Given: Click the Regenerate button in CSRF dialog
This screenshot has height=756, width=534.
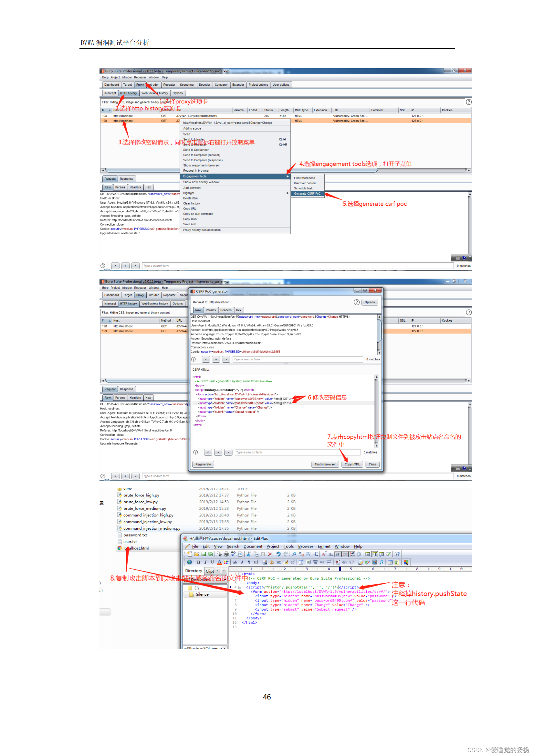Looking at the screenshot, I should [203, 464].
